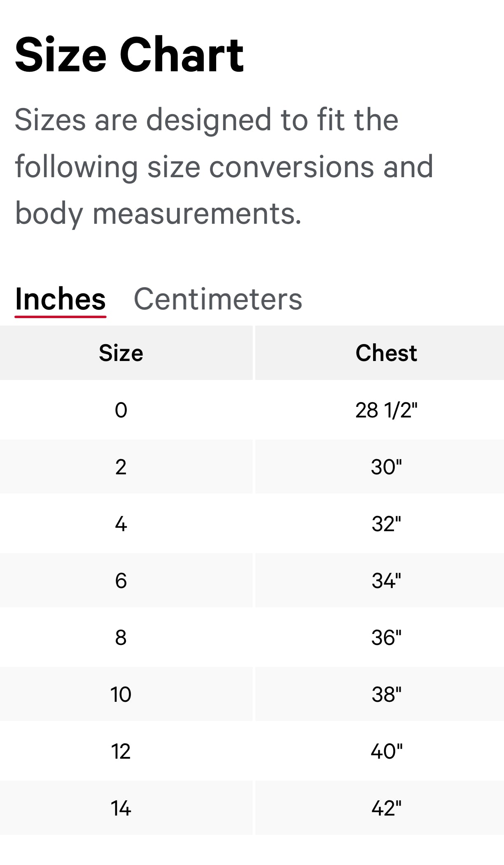Select the row for size 8
The width and height of the screenshot is (504, 865).
pos(120,638)
